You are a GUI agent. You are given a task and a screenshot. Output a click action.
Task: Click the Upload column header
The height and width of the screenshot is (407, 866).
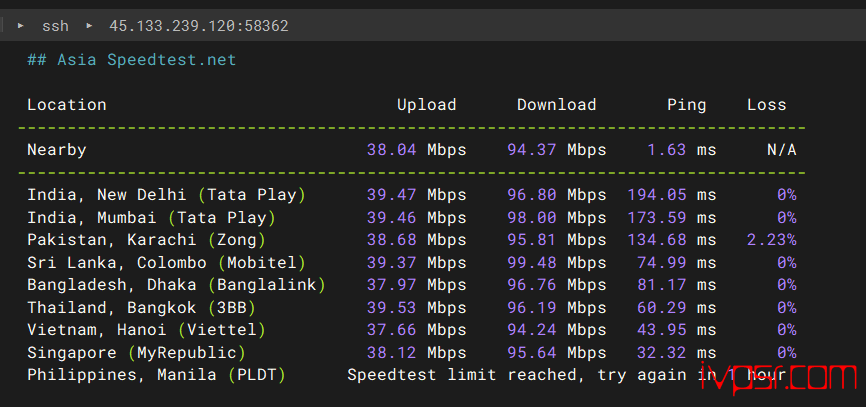pos(426,105)
